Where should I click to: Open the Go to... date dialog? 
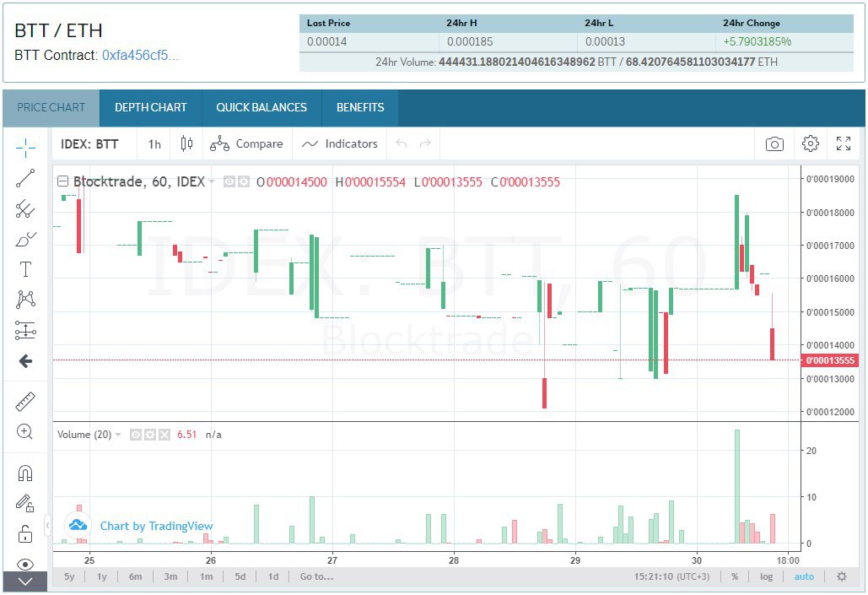316,576
